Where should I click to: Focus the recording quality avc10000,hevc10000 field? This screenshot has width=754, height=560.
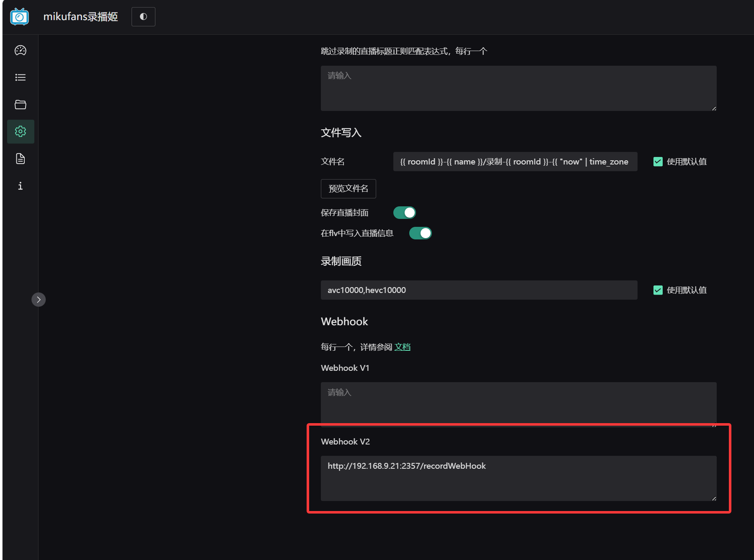point(479,290)
